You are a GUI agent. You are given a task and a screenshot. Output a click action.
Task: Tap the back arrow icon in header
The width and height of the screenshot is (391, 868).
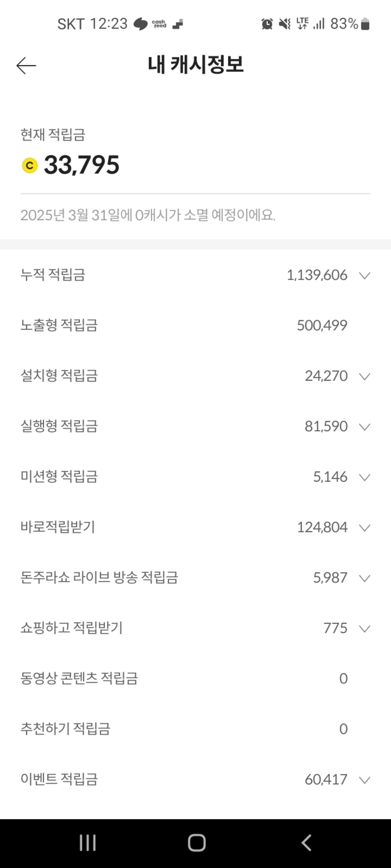coord(26,66)
